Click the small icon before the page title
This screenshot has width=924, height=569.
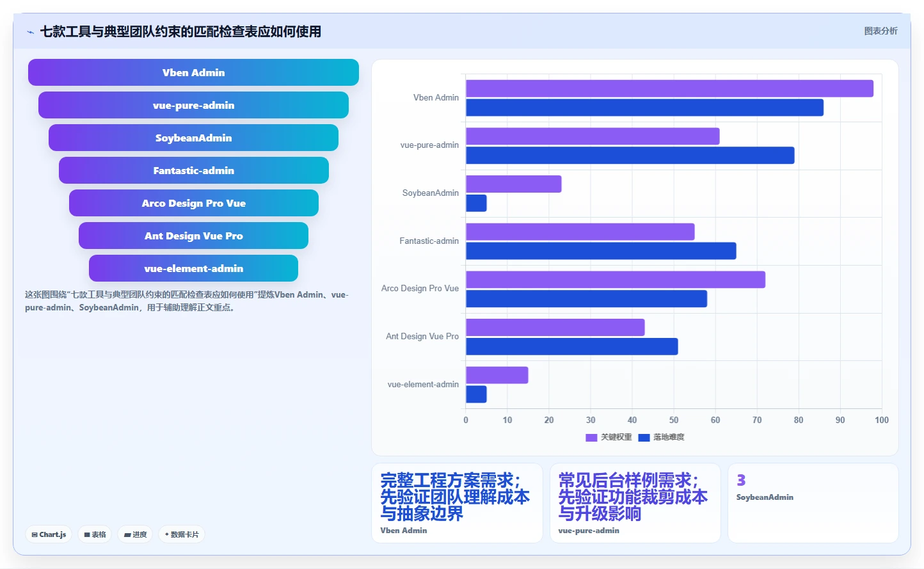pos(30,32)
